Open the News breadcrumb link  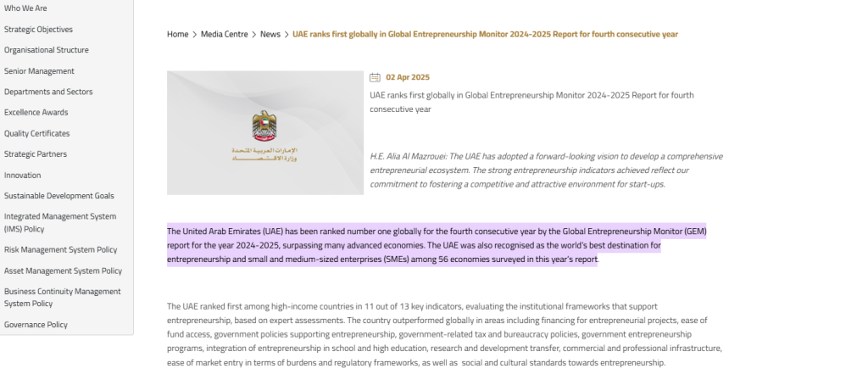(x=270, y=35)
